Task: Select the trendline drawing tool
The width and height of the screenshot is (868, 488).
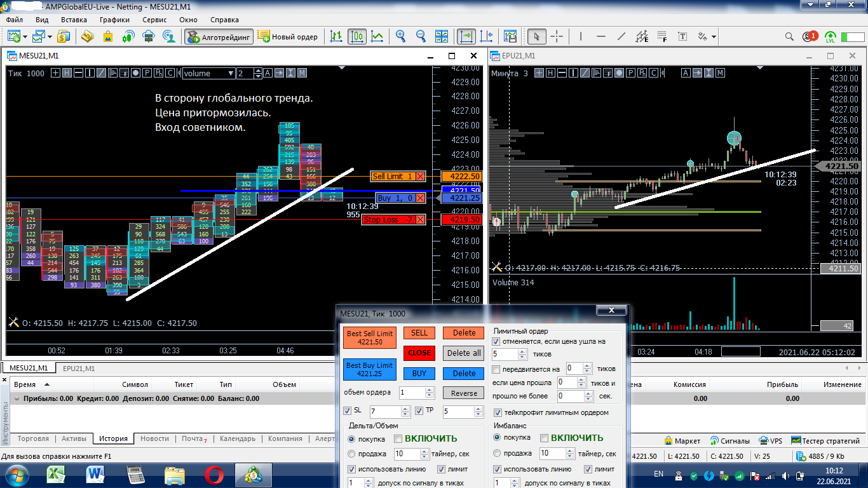Action: 621,36
